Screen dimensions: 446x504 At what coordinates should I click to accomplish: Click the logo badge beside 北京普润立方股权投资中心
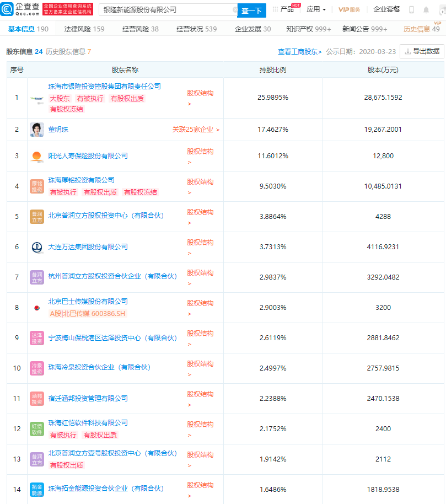click(37, 217)
